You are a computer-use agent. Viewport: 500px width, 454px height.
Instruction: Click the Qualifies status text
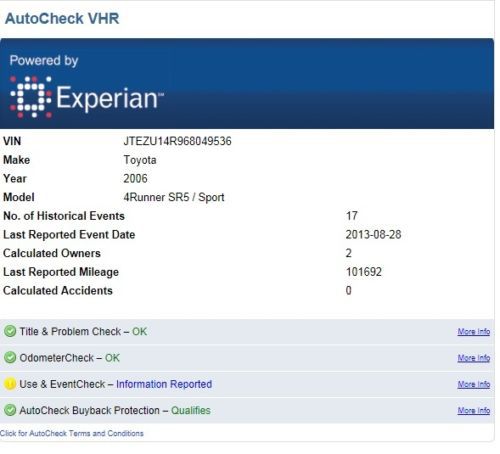point(191,410)
